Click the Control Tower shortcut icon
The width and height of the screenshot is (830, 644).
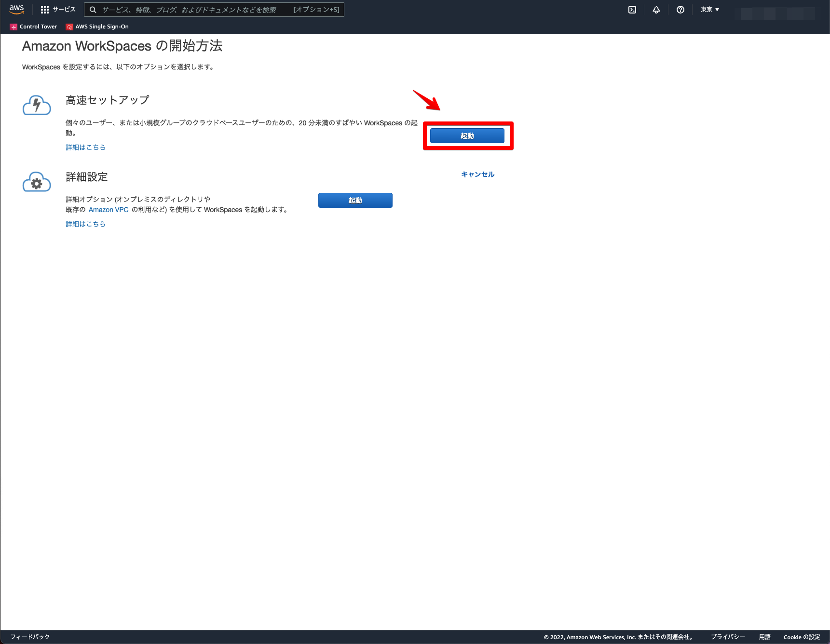(13, 27)
